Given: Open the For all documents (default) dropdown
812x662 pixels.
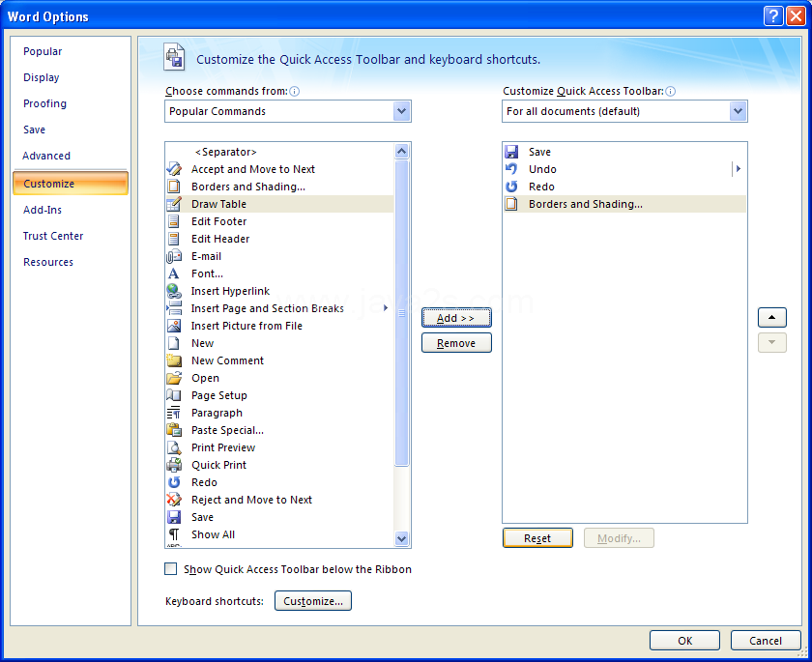Looking at the screenshot, I should 738,111.
